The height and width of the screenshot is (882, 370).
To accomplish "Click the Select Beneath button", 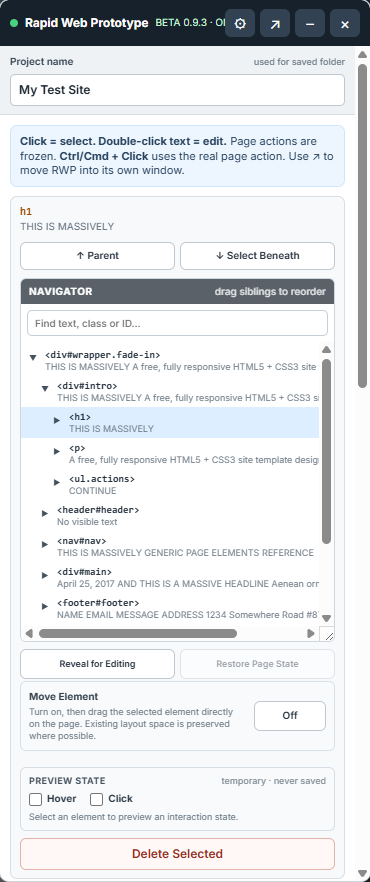I will [x=257, y=256].
